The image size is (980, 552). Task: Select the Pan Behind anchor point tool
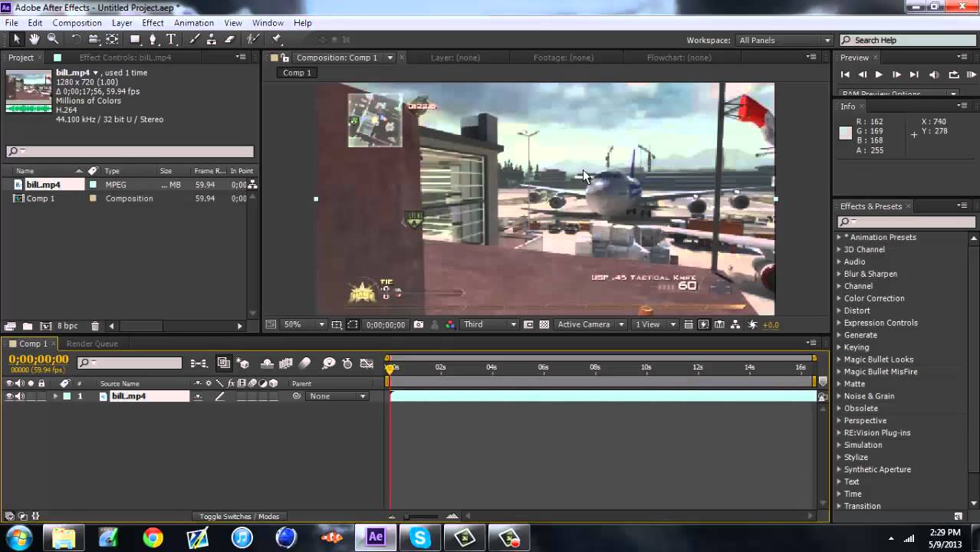point(112,40)
